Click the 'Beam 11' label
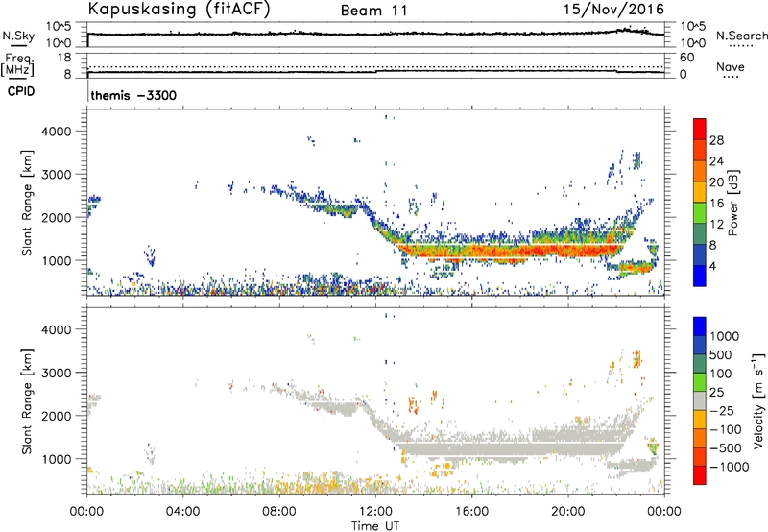The image size is (768, 532). [x=374, y=11]
